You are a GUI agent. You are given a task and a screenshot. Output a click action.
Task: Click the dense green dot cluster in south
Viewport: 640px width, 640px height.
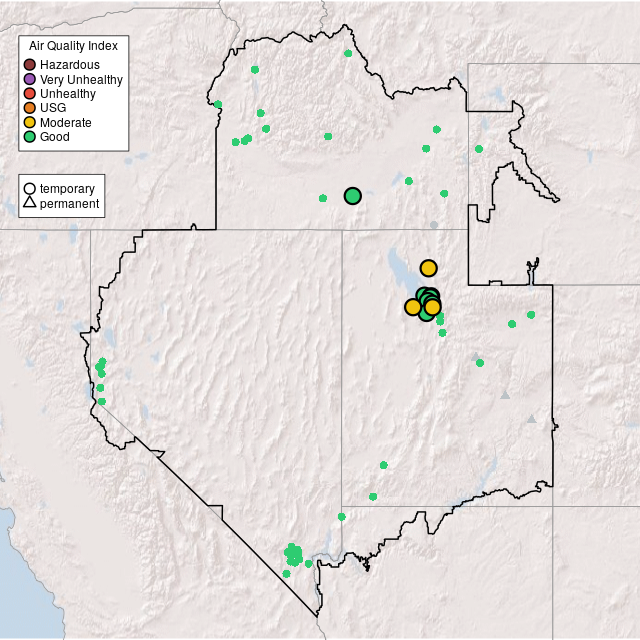coord(293,554)
